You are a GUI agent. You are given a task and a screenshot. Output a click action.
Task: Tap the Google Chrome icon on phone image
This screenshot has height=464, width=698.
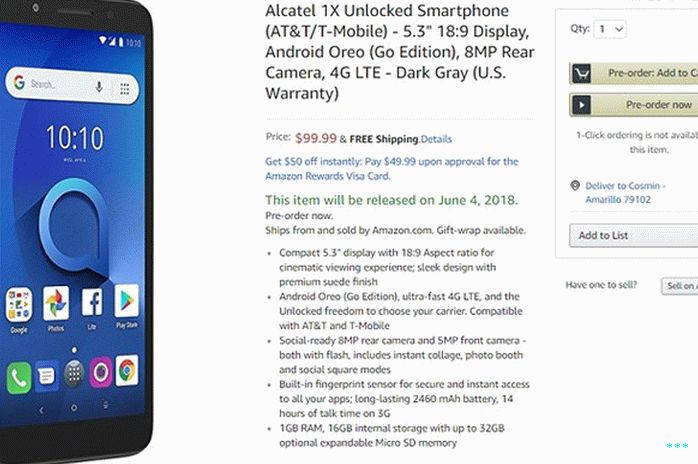pos(127,370)
